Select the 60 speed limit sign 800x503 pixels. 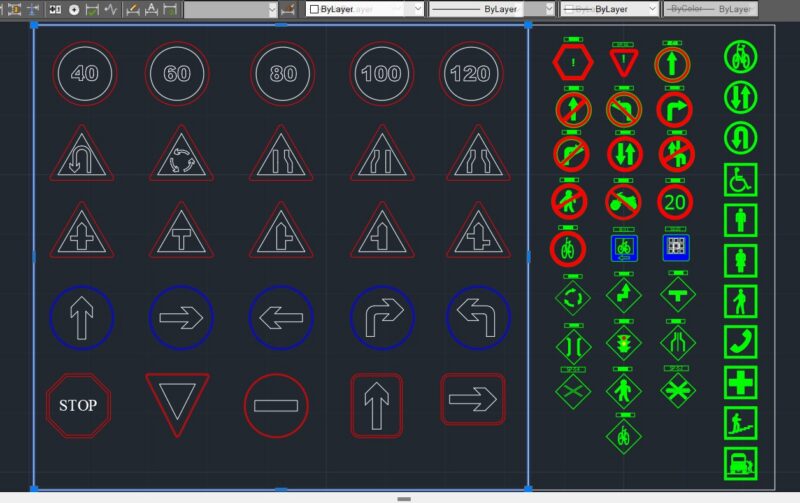(x=177, y=73)
